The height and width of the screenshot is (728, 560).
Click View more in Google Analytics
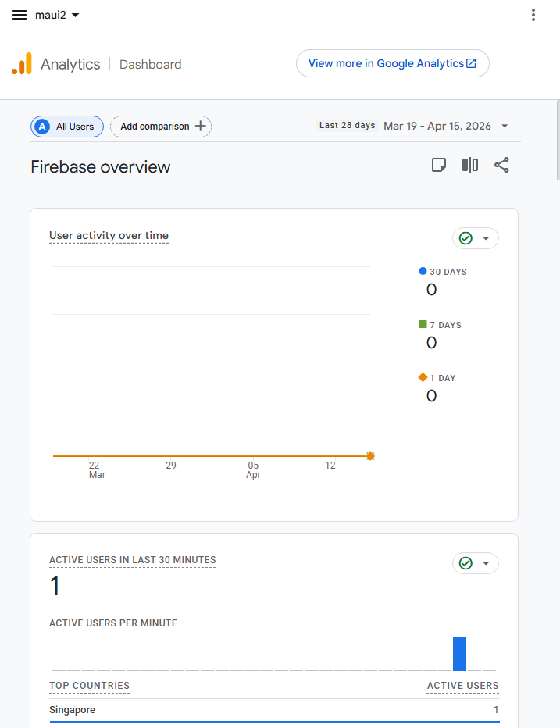tap(392, 63)
